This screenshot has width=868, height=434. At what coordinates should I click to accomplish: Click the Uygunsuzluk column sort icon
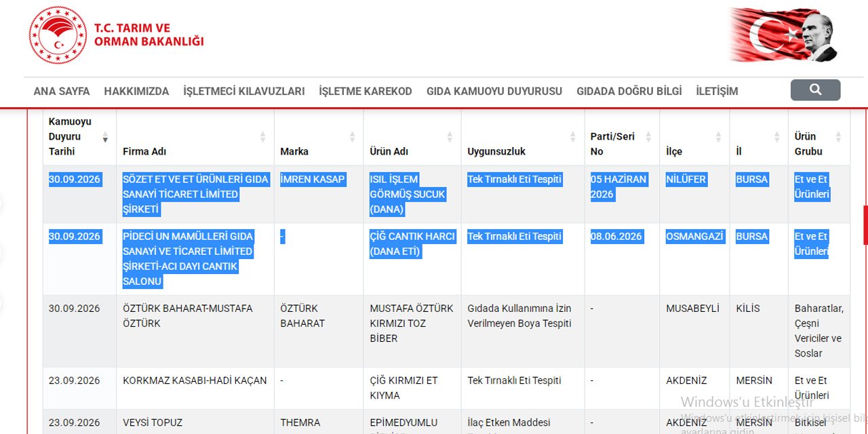[573, 137]
